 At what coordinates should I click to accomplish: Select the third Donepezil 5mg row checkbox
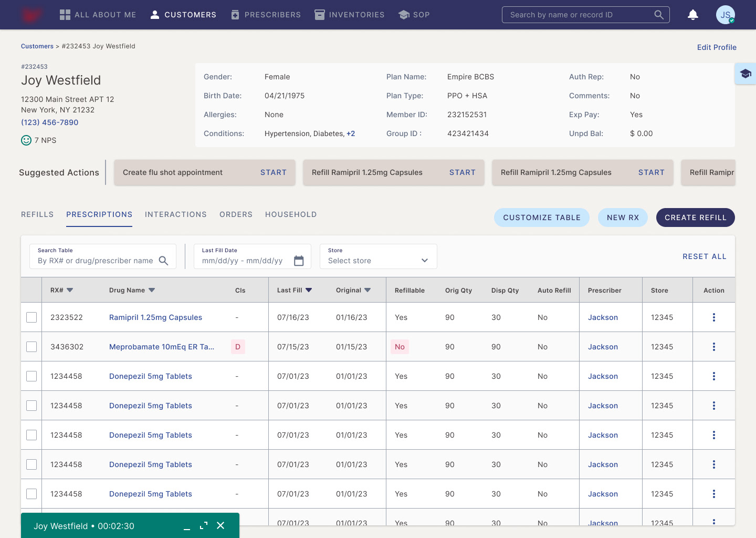point(31,435)
